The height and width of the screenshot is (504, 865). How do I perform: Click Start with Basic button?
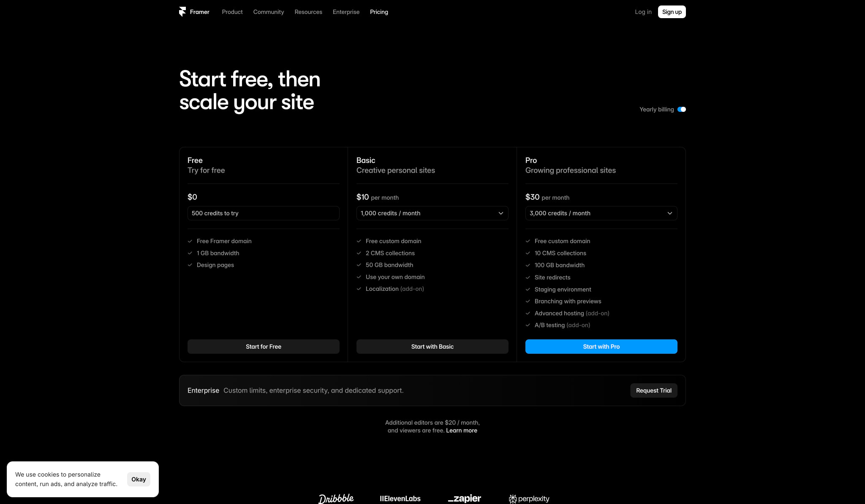432,347
